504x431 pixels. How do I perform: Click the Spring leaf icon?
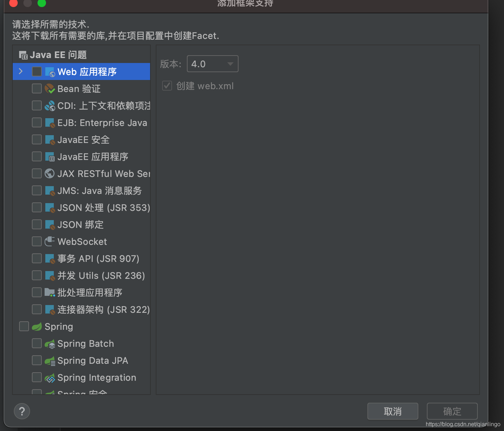point(37,327)
